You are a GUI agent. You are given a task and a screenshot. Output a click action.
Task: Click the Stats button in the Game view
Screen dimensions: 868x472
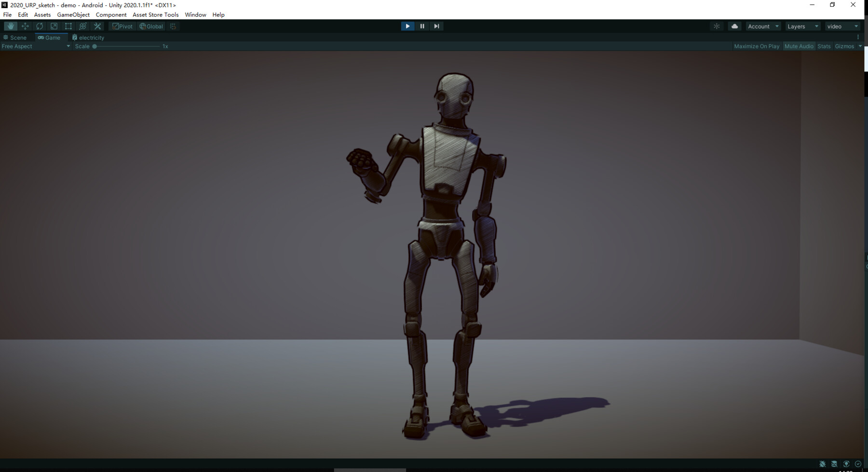824,46
